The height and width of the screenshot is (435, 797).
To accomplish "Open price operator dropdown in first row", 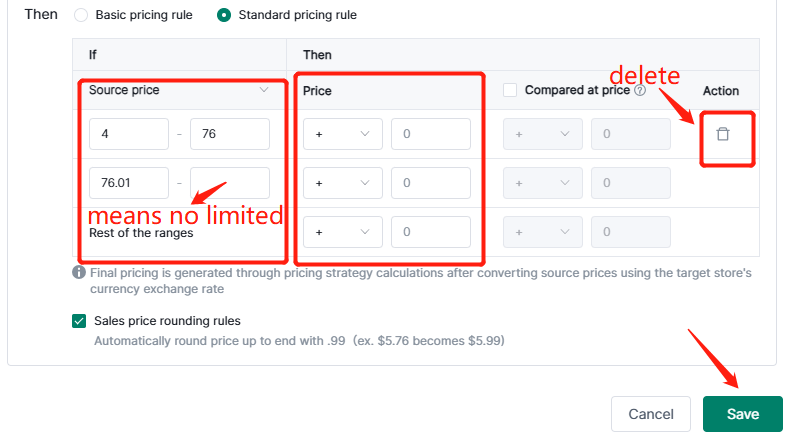I will pos(342,134).
